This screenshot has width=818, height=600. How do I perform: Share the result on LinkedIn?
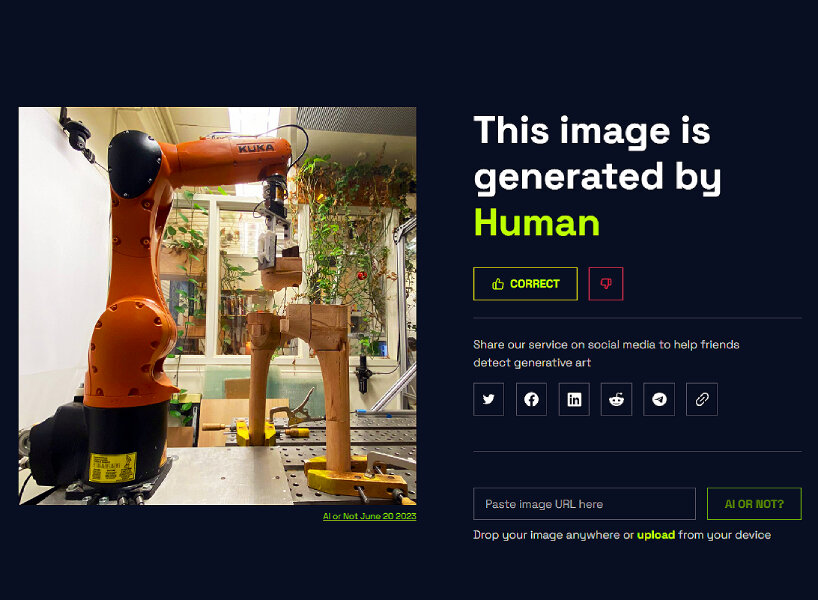pyautogui.click(x=574, y=399)
